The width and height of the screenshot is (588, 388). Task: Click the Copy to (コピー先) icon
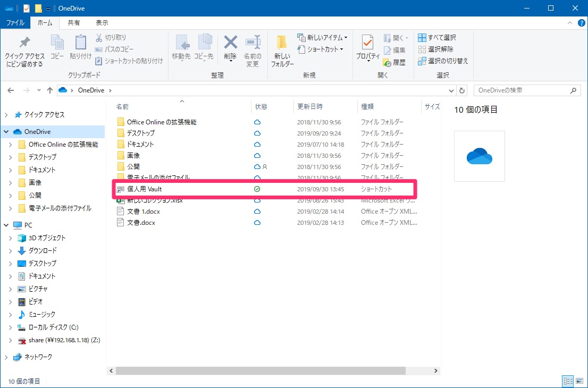pyautogui.click(x=204, y=48)
